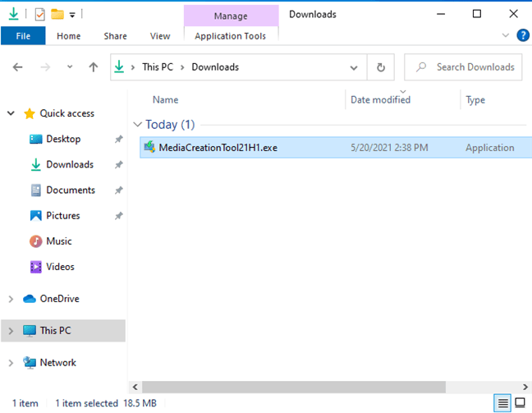
Task: Open the address bar history dropdown
Action: click(x=354, y=67)
